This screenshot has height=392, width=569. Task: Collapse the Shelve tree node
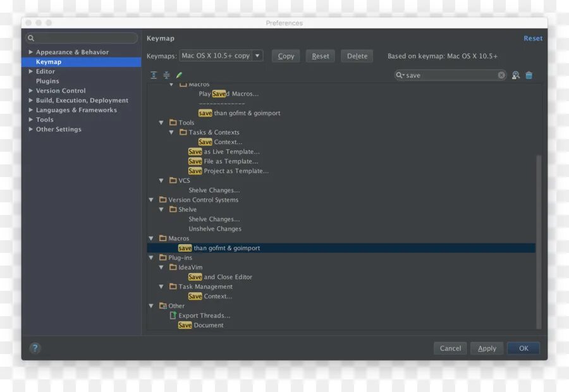161,209
